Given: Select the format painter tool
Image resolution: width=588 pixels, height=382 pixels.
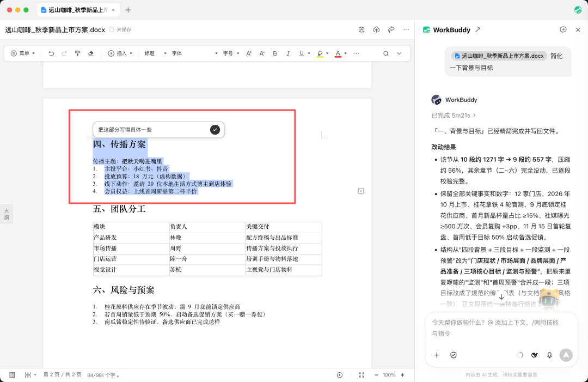Looking at the screenshot, I should tap(78, 53).
